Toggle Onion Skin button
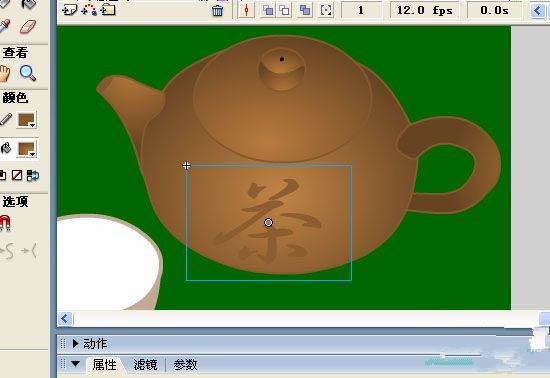The height and width of the screenshot is (378, 550). [268, 10]
